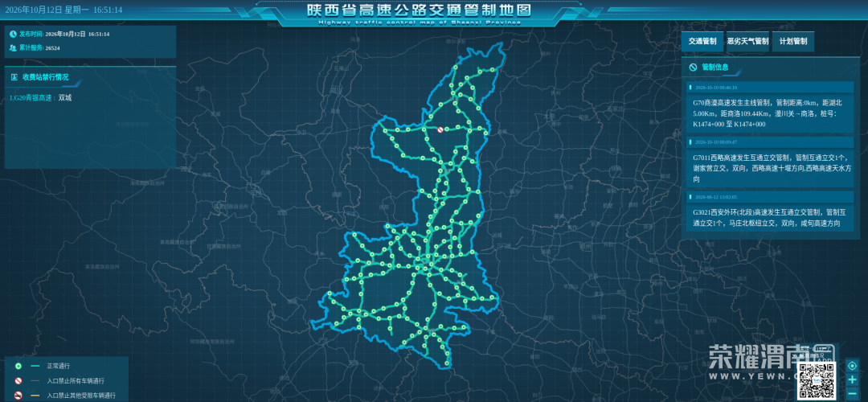This screenshot has width=868, height=402.
Task: Click the 入口禁止其他受限车辆通行 legend label
Action: point(81,396)
